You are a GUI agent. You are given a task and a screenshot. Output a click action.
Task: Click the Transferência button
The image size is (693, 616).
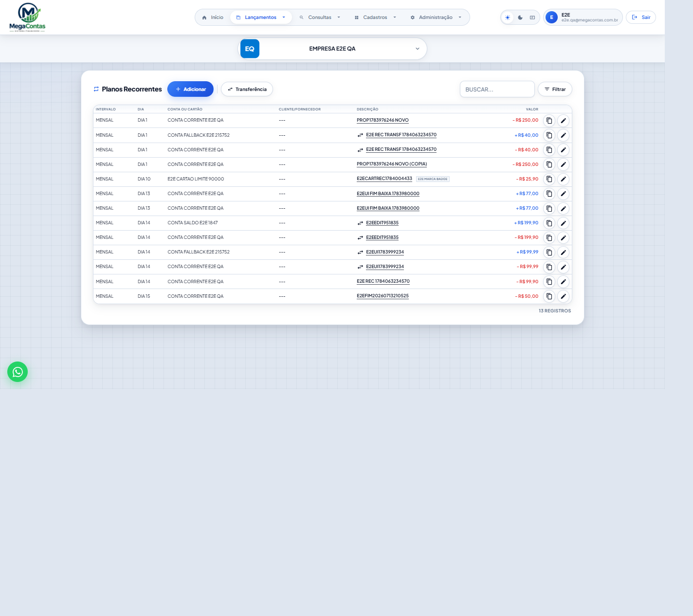247,89
